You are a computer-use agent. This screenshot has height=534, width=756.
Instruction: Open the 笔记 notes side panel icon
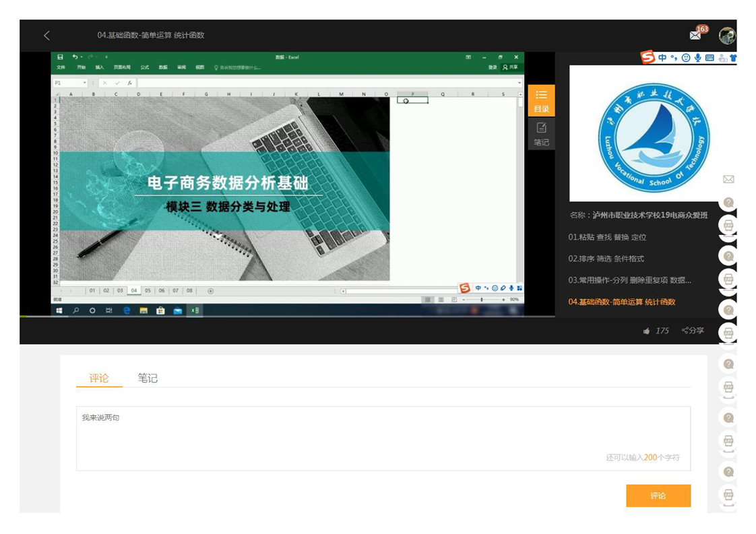click(541, 133)
